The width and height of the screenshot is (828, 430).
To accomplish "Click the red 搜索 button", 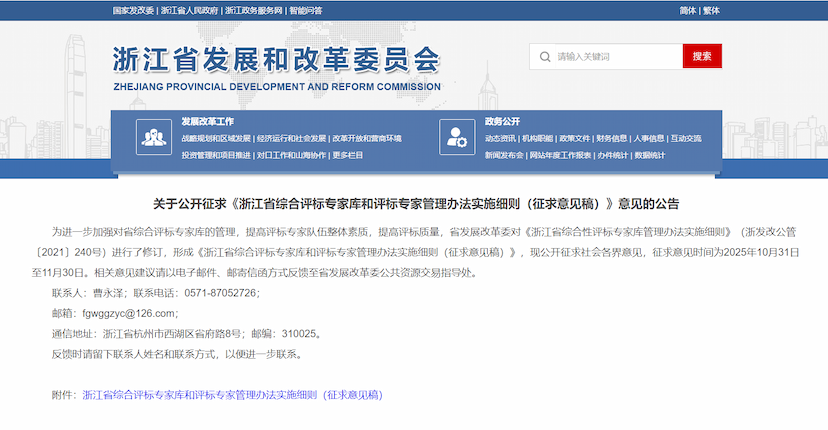I will click(x=702, y=56).
